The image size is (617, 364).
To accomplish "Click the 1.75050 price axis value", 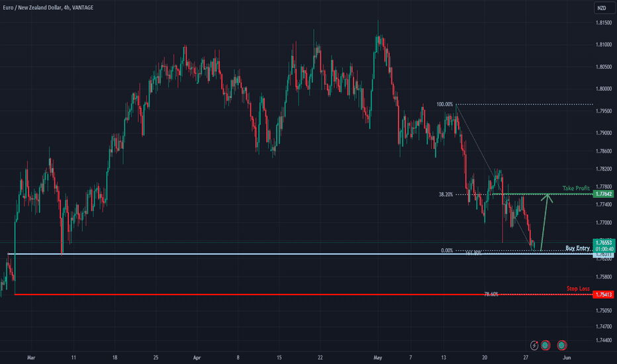I will point(604,310).
